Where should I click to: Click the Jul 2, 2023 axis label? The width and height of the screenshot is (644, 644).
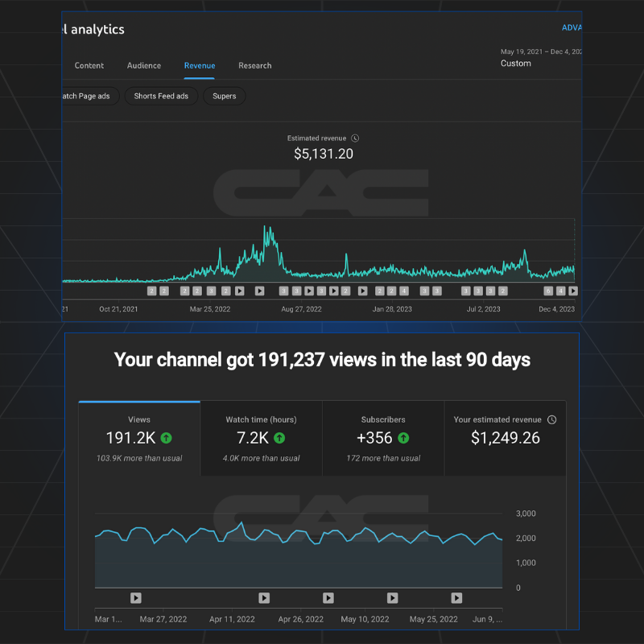point(484,309)
